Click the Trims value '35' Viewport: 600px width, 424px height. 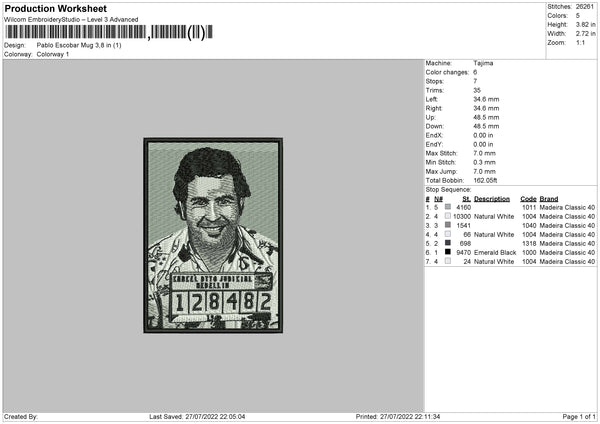[477, 90]
